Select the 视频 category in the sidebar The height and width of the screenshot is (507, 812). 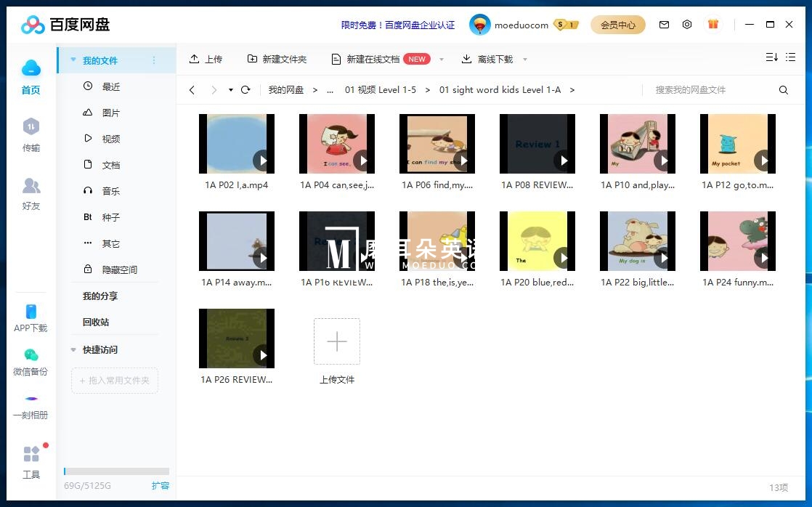click(110, 139)
